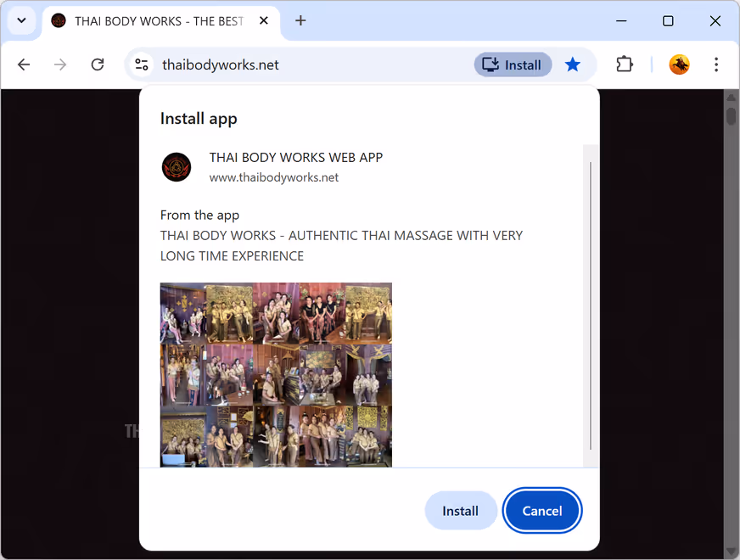The width and height of the screenshot is (740, 560).
Task: Reload the current page
Action: (x=98, y=64)
